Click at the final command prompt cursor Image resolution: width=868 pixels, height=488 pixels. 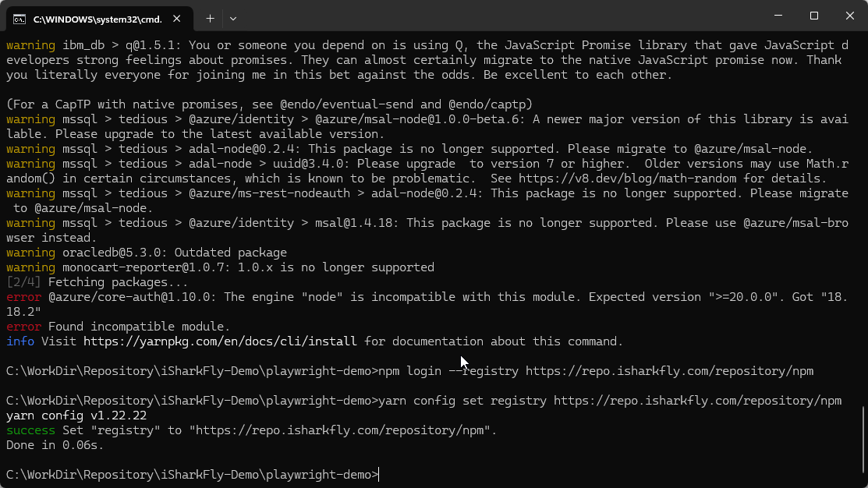(x=379, y=475)
